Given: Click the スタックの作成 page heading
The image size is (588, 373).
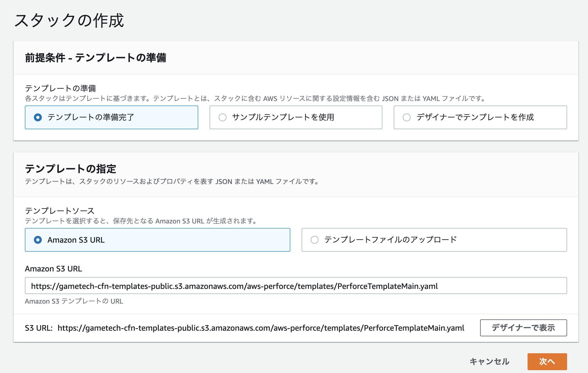Looking at the screenshot, I should (69, 21).
